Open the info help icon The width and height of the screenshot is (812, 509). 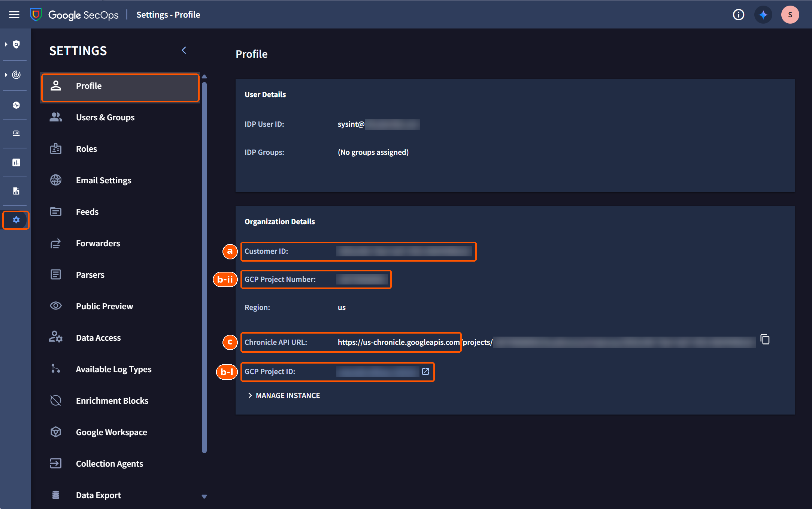738,15
